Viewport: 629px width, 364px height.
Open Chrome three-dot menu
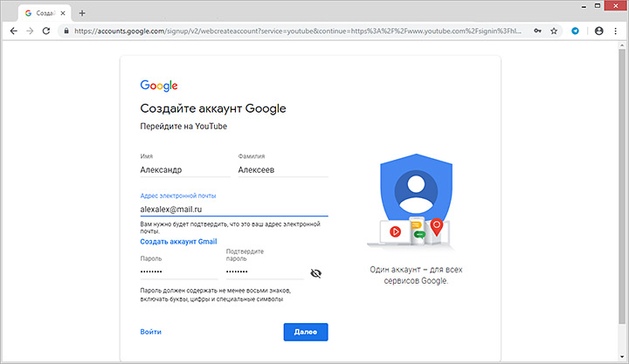[615, 31]
